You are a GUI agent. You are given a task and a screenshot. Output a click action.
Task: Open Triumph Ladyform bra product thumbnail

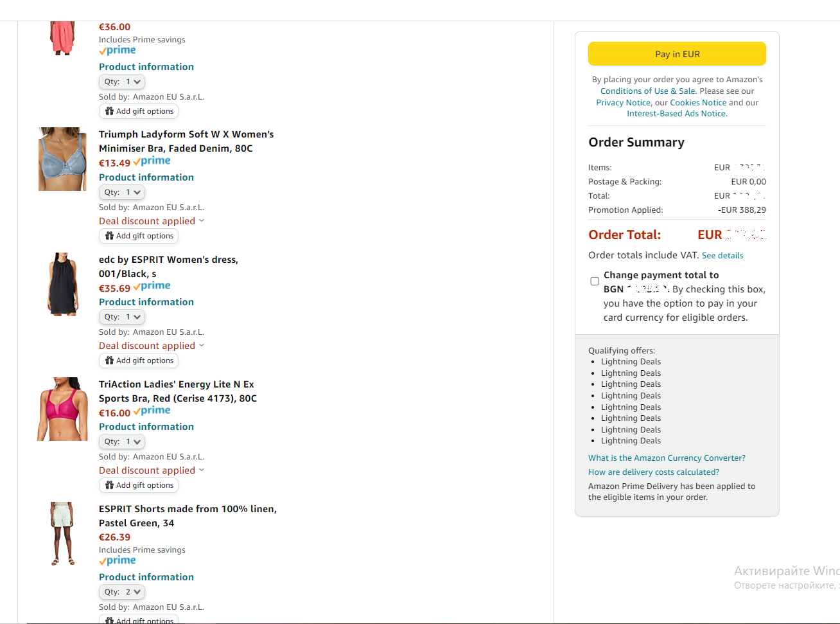[x=62, y=159]
